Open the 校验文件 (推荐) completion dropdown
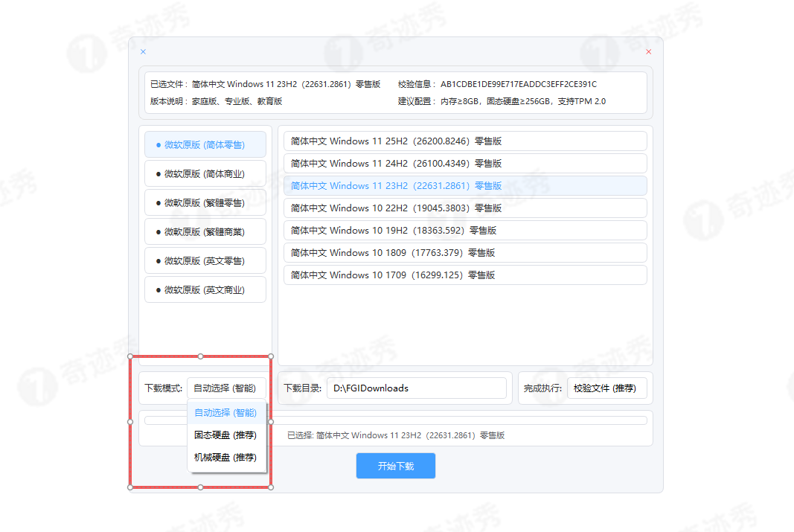The width and height of the screenshot is (794, 532). tap(607, 388)
